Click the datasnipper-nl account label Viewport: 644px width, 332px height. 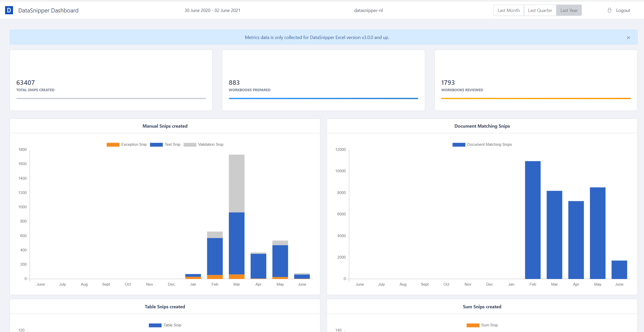(x=369, y=10)
